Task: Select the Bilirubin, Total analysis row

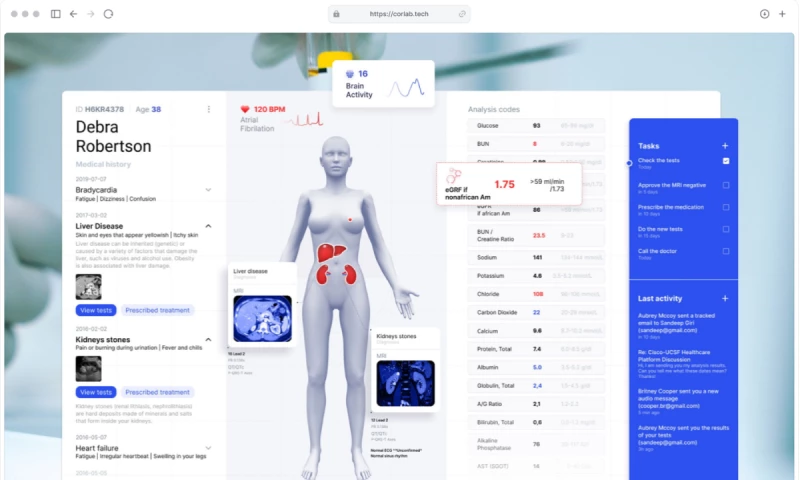Action: pos(536,422)
